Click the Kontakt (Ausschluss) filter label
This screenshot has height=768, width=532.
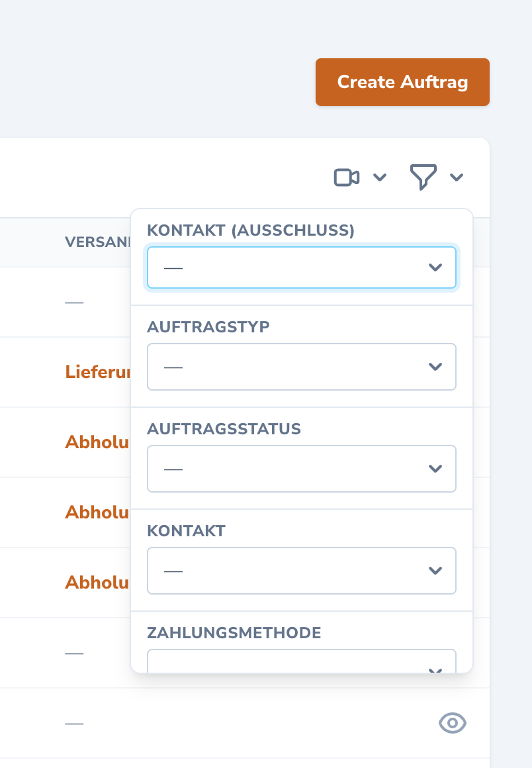[x=251, y=230]
